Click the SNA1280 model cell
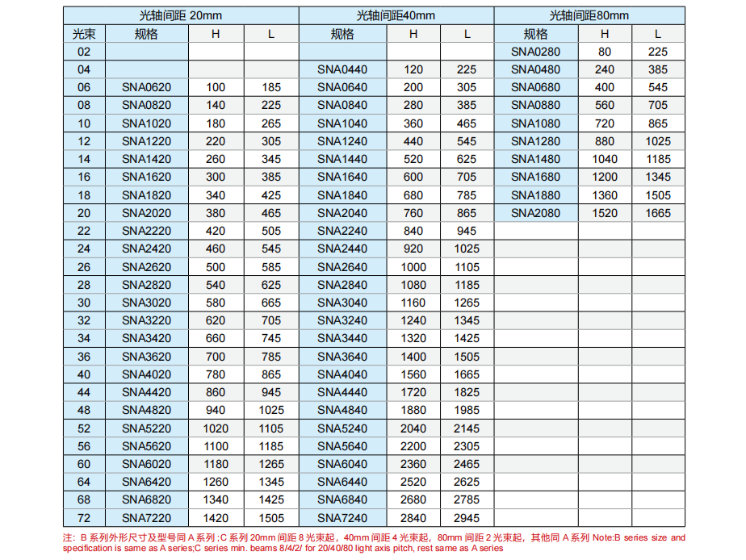 click(535, 141)
